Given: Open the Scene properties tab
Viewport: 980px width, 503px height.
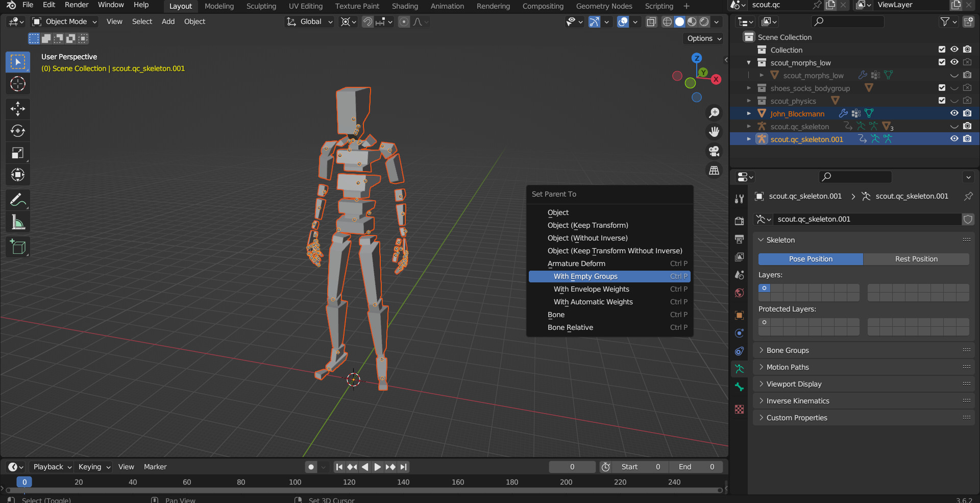Looking at the screenshot, I should coord(739,275).
